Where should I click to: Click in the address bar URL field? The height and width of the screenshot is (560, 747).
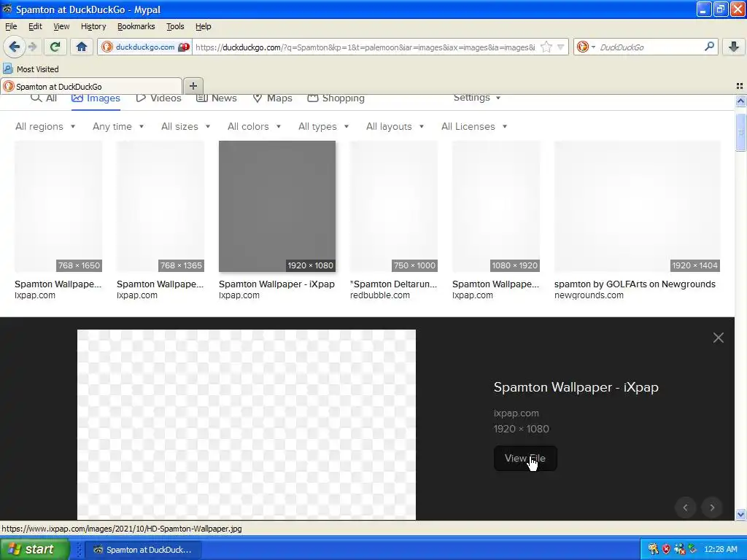point(365,47)
